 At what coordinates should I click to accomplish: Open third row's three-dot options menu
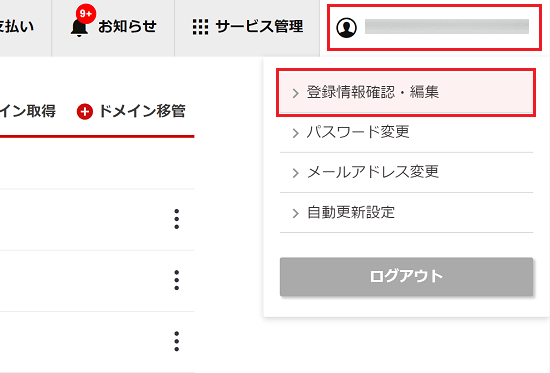point(177,341)
